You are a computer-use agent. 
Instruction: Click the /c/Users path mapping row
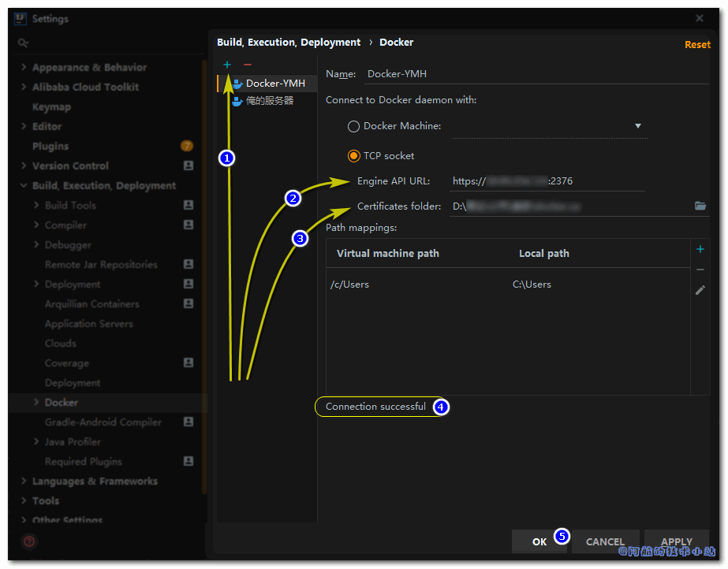coord(508,284)
